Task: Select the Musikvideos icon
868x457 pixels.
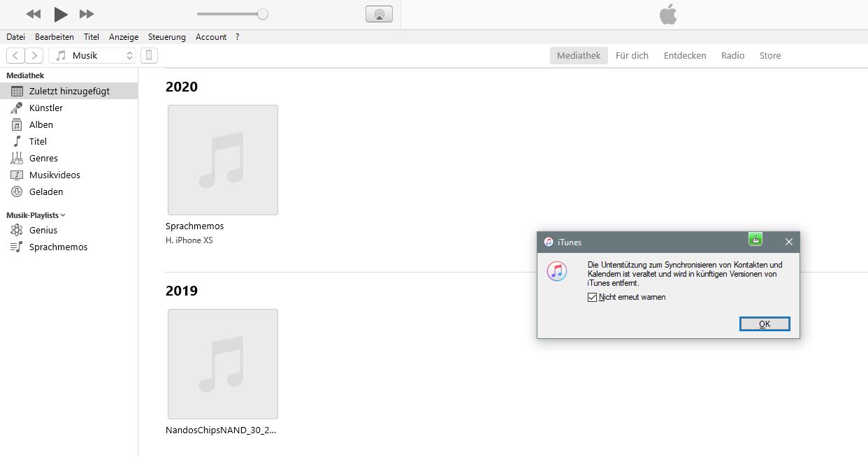Action: (17, 175)
